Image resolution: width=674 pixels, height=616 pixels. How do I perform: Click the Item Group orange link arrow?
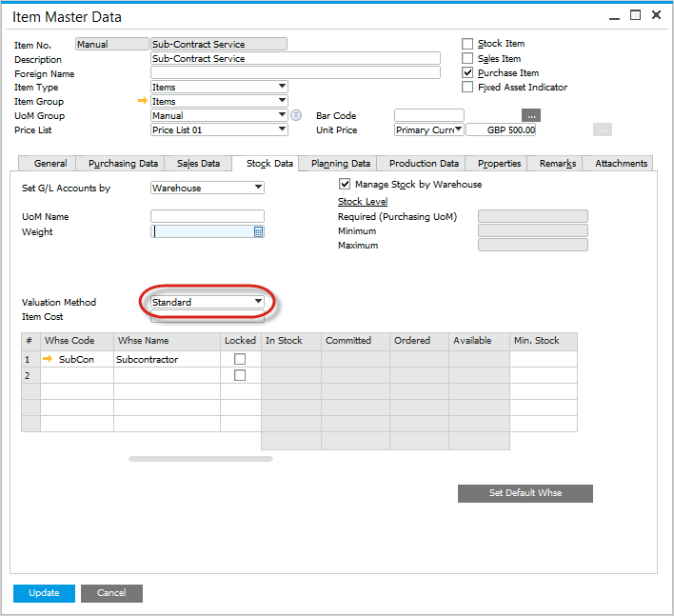(143, 102)
